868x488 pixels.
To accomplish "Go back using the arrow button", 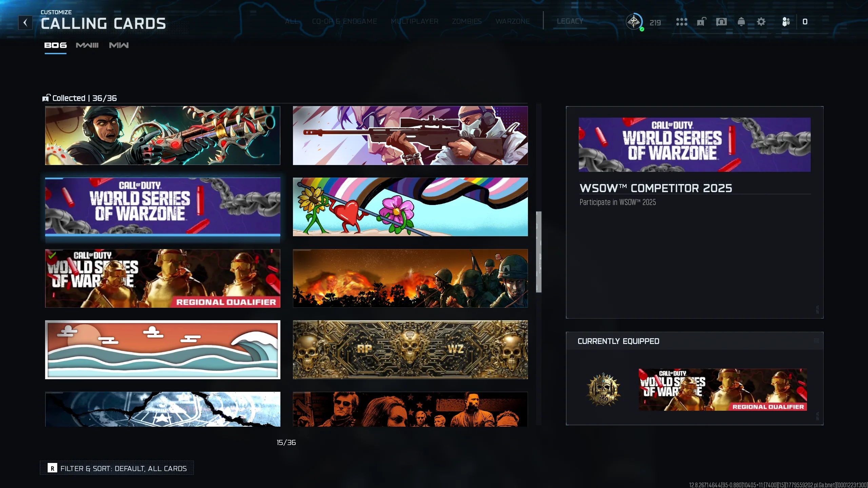I will (x=25, y=23).
